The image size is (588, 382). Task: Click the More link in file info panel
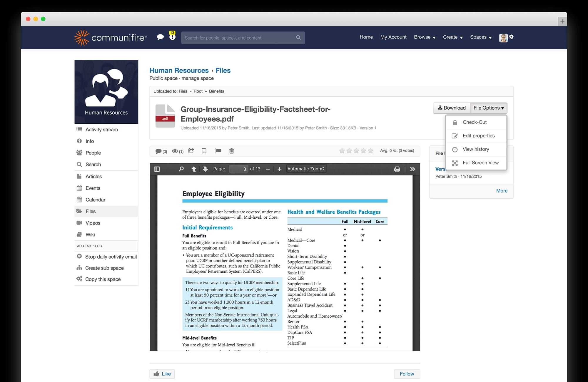(x=502, y=191)
